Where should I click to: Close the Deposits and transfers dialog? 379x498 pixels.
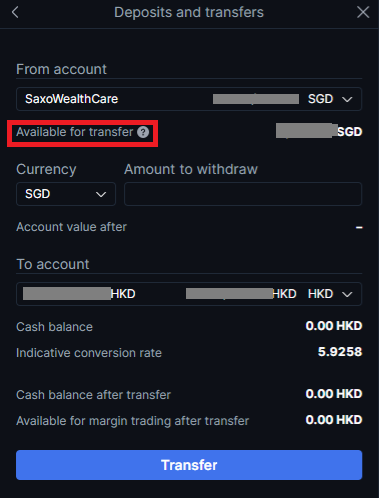[363, 13]
